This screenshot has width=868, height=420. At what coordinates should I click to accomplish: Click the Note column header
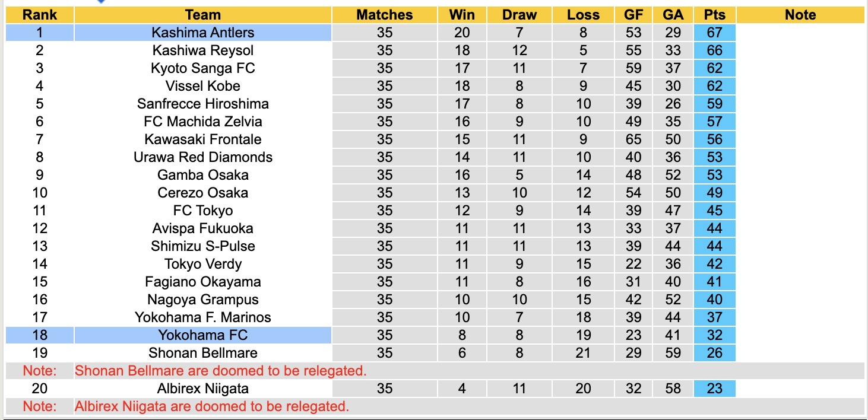(x=800, y=15)
